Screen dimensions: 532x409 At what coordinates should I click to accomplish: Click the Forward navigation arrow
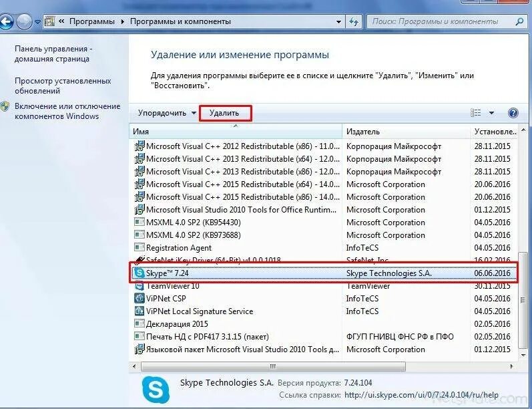pos(24,22)
